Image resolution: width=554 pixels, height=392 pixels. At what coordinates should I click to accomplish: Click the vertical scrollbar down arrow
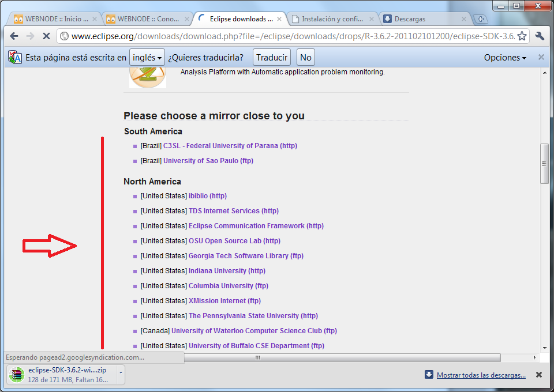544,348
